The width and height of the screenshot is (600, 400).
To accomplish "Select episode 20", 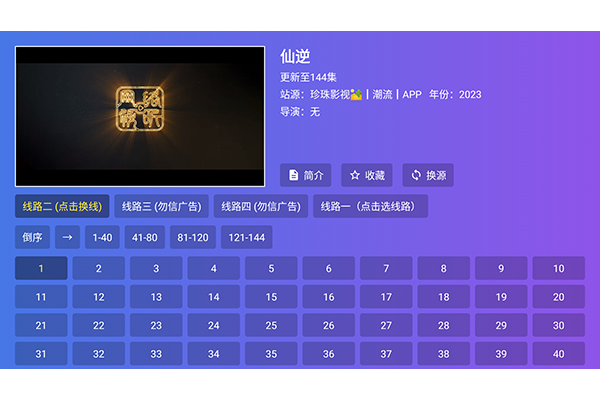I will click(x=559, y=297).
